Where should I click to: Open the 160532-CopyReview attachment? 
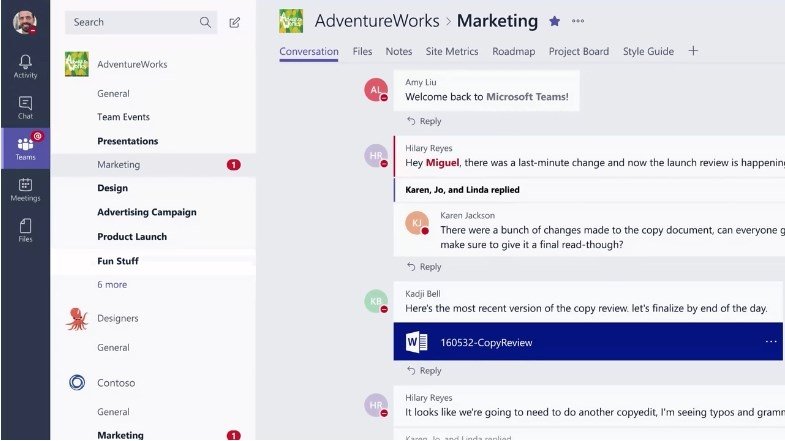588,342
